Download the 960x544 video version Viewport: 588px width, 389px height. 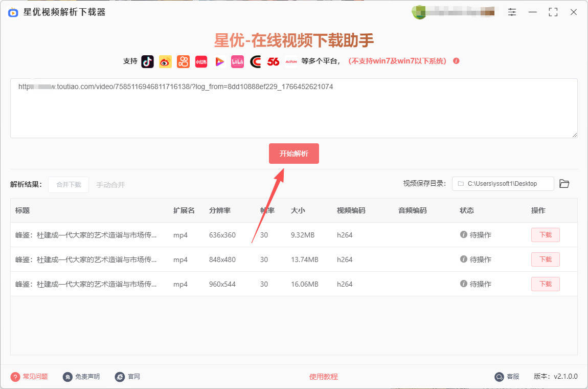tap(545, 284)
